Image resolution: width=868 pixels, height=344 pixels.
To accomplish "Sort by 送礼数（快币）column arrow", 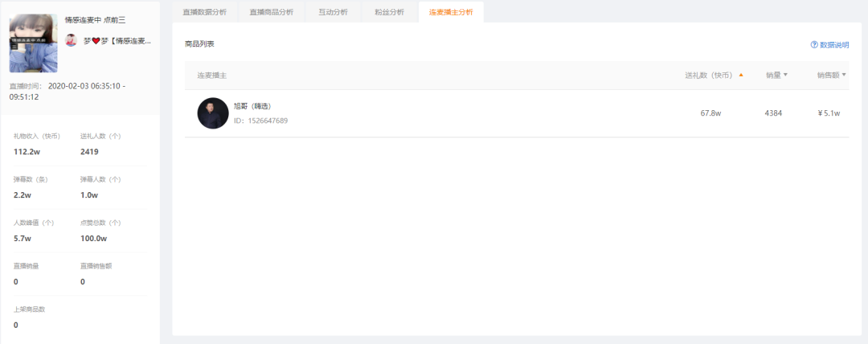I will click(x=741, y=75).
